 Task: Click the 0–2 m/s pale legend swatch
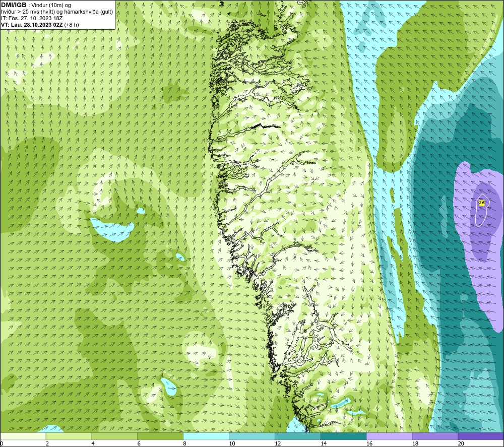(x=23, y=436)
